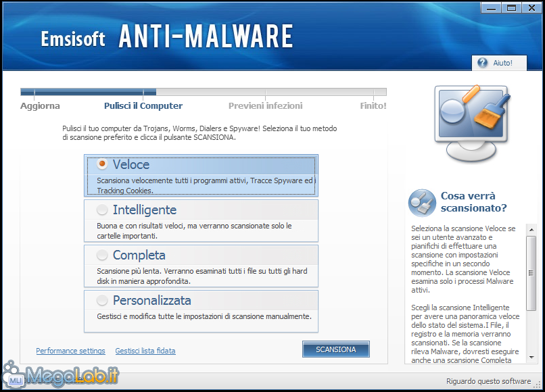Go to the Previeni infezioni step
Image resolution: width=545 pixels, height=392 pixels.
tap(265, 105)
